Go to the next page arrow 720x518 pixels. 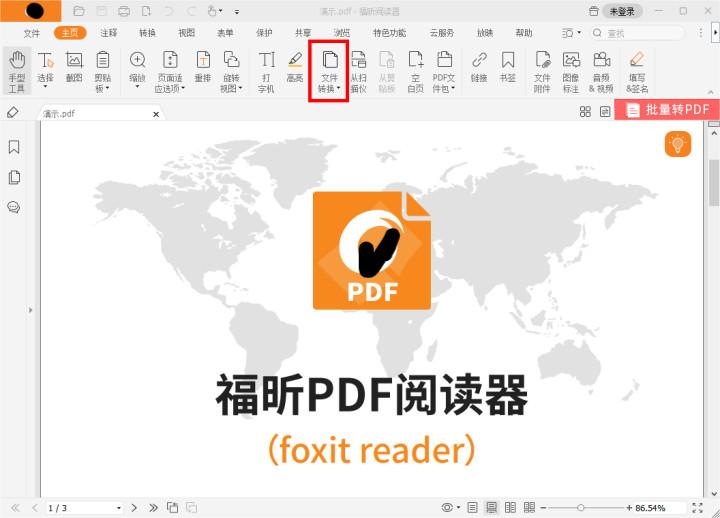[134, 507]
